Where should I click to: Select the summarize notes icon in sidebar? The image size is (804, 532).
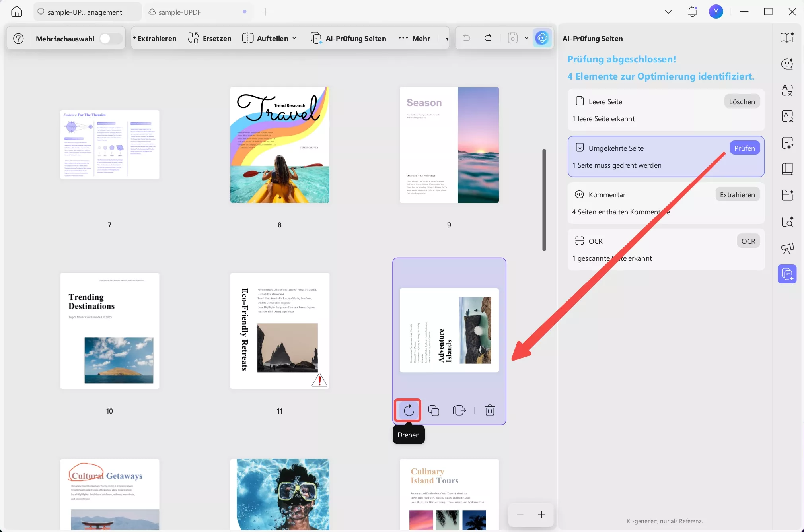tap(787, 143)
